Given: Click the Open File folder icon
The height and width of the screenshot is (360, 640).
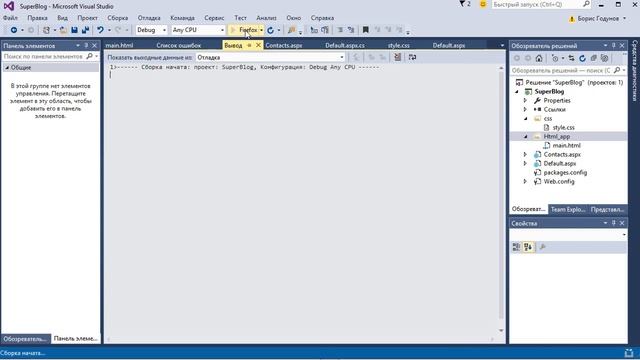Looking at the screenshot, I should point(63,30).
